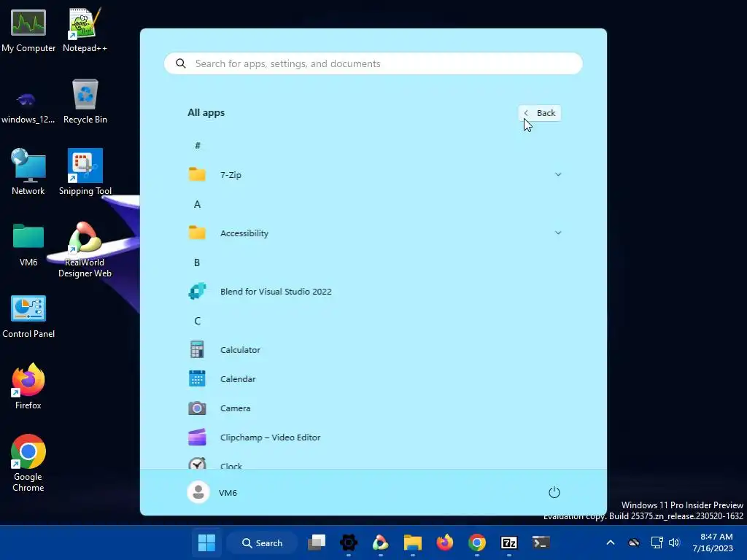Open the clock and date flyout
The height and width of the screenshot is (560, 747).
[x=713, y=542]
